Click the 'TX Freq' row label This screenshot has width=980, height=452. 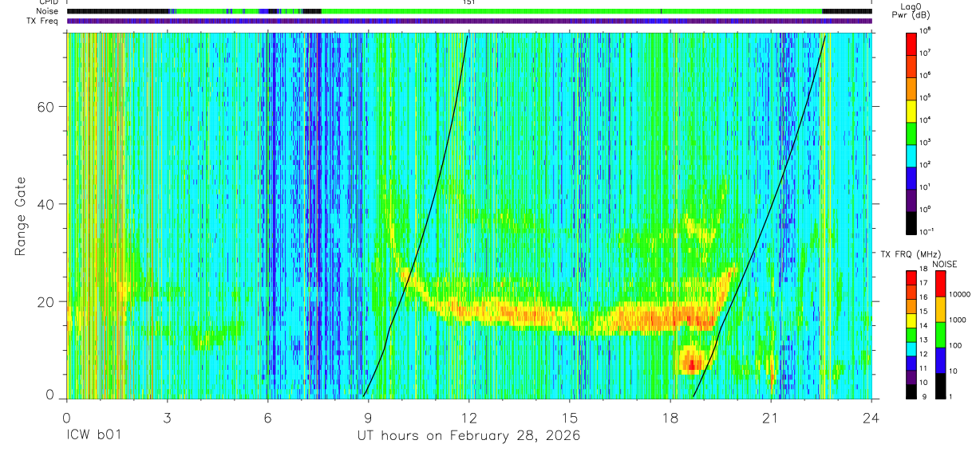point(43,21)
